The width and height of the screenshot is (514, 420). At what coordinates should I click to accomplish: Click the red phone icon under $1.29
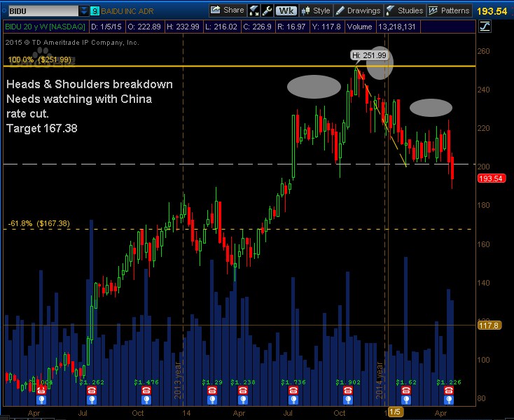click(x=212, y=391)
